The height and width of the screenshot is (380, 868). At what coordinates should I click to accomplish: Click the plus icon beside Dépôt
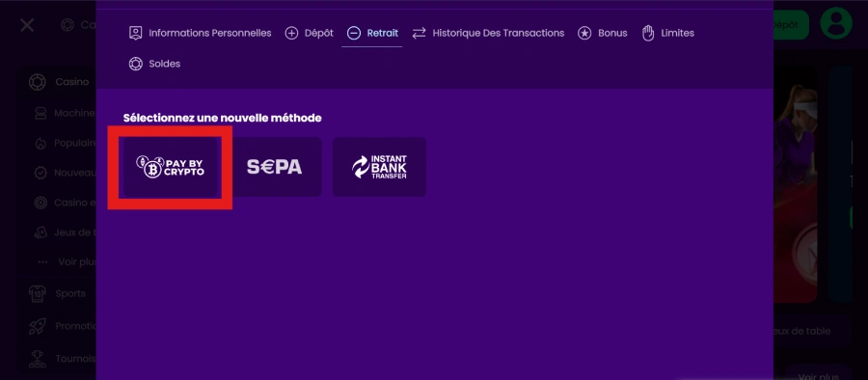pos(291,33)
